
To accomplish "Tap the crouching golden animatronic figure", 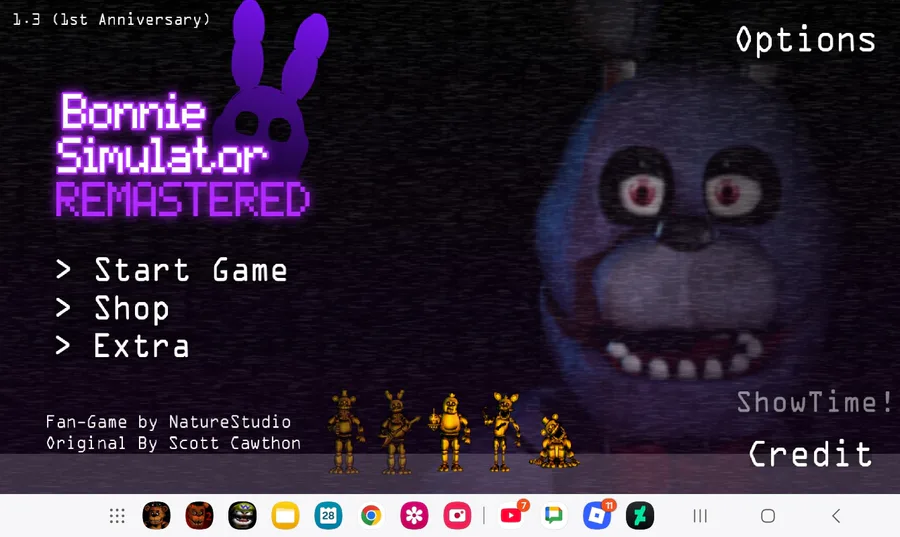I will (x=554, y=441).
